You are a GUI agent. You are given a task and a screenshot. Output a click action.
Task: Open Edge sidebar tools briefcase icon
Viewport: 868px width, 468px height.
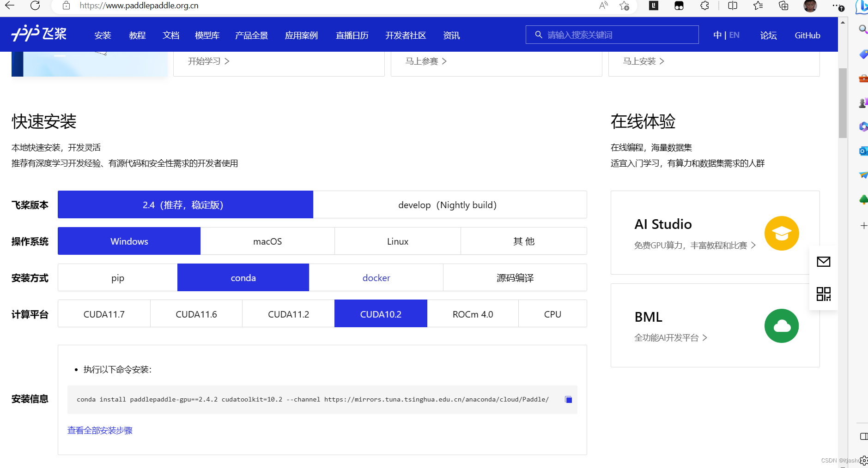(x=863, y=78)
